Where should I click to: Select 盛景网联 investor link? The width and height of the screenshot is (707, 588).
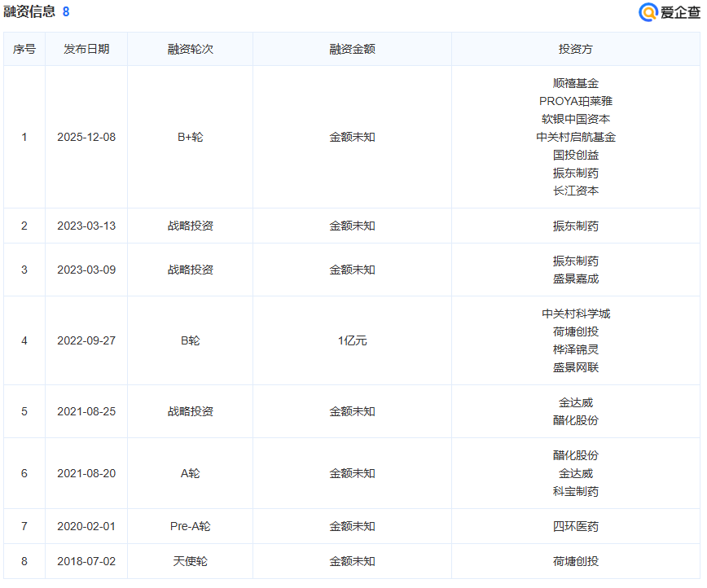coord(575,367)
